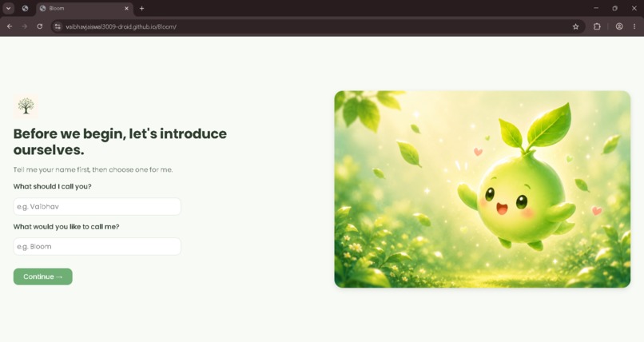Viewport: 644px width, 342px height.
Task: Click text 'Tell me your name first, then choose one for me.'
Action: pos(93,169)
